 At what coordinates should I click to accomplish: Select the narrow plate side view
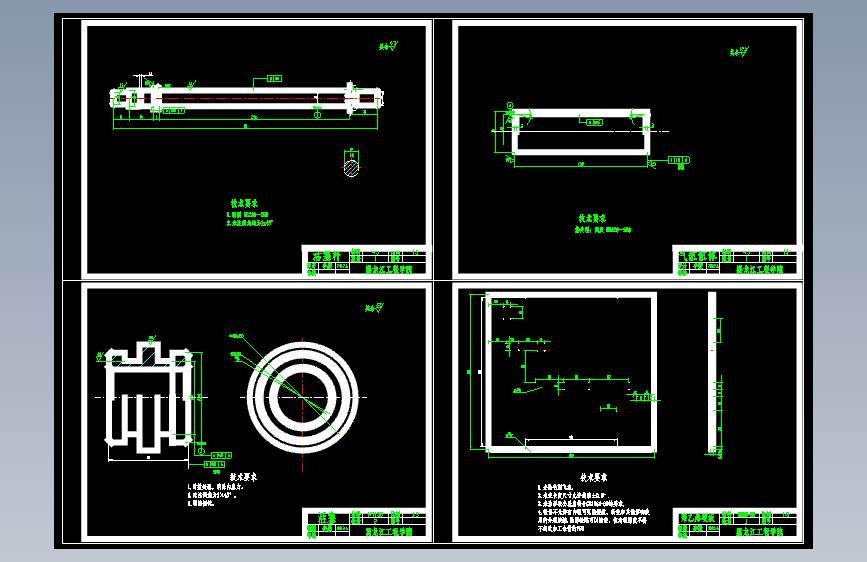click(x=712, y=373)
